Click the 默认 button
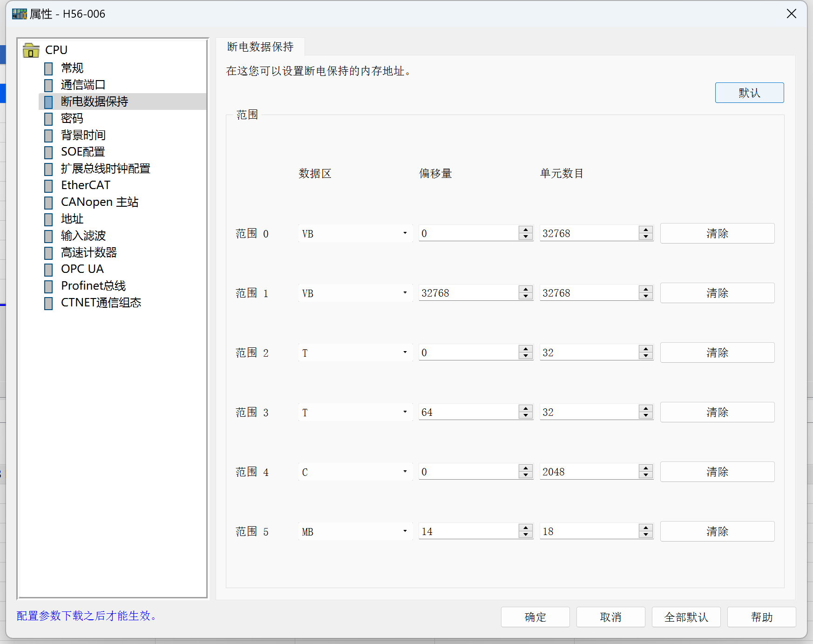The image size is (813, 644). 749,93
